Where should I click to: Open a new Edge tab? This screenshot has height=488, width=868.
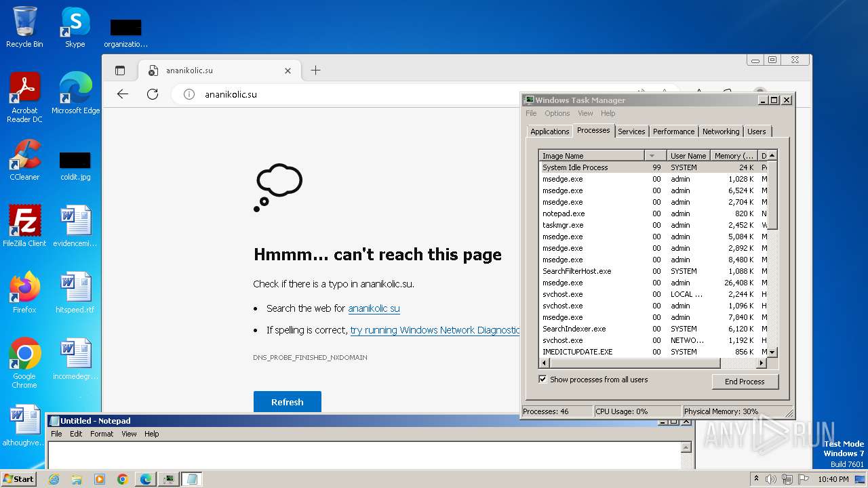tap(315, 70)
